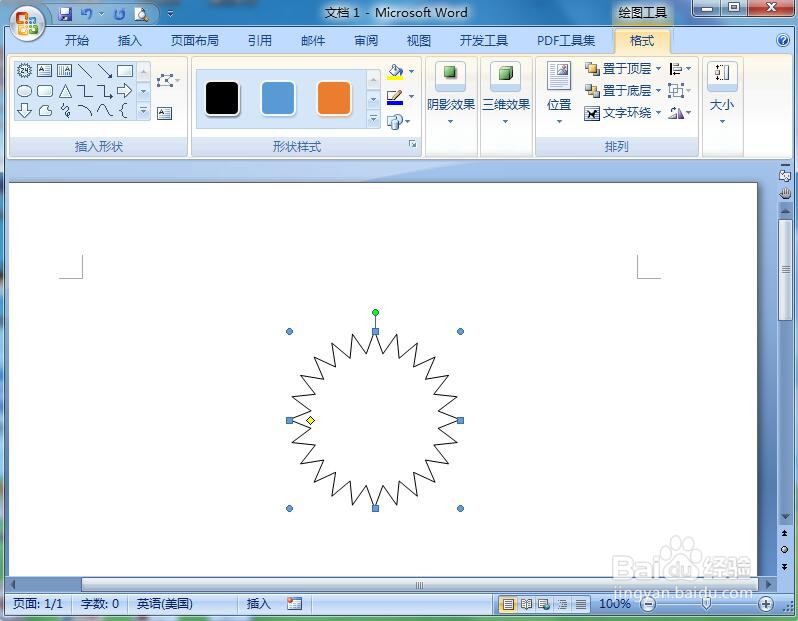Customize Quick Access Toolbar dropdown

pyautogui.click(x=170, y=14)
